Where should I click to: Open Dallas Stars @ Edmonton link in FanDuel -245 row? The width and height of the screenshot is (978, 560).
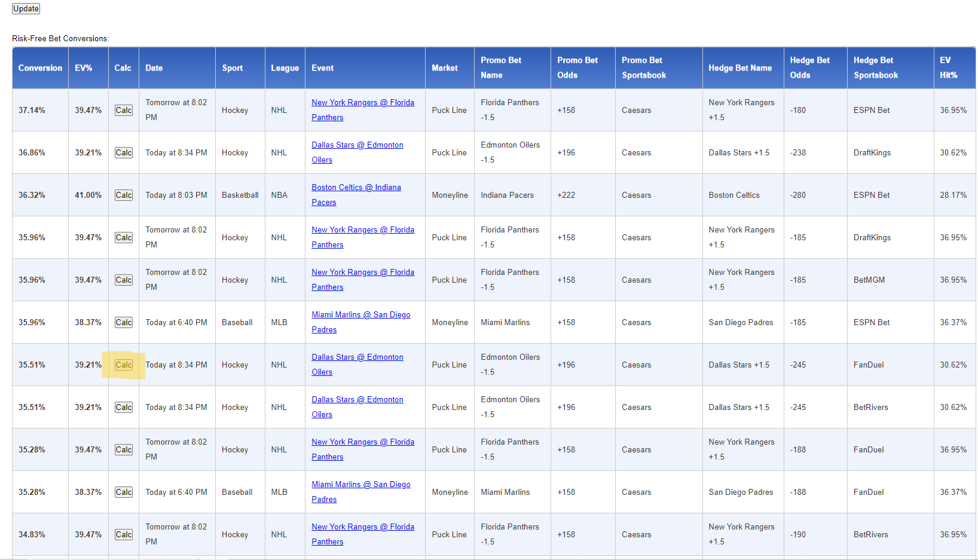[357, 365]
